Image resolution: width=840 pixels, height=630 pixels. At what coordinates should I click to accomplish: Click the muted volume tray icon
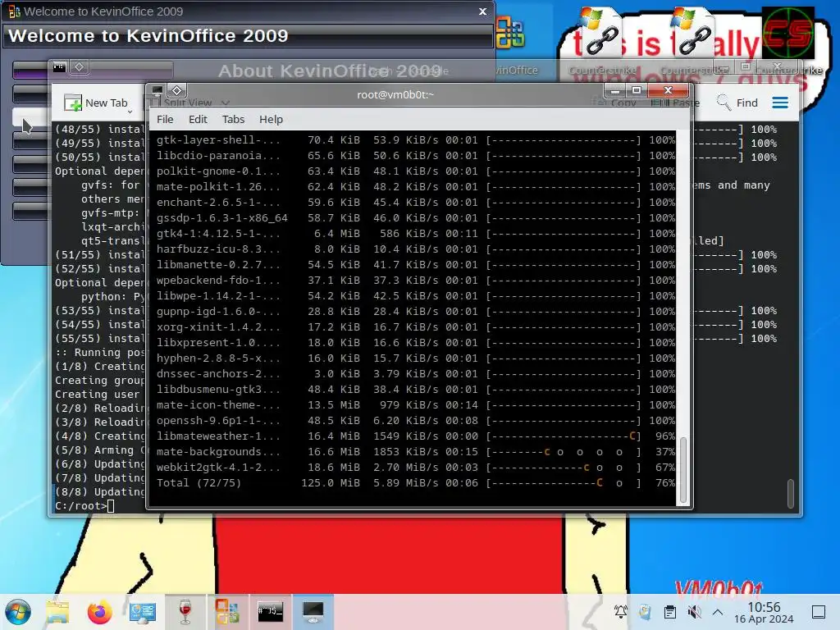(x=694, y=612)
